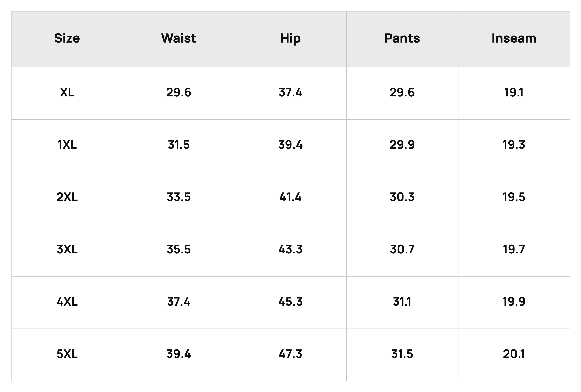Viewport: 581px width, 392px height.
Task: Click the 2XL hip value 41.4
Action: 290,197
